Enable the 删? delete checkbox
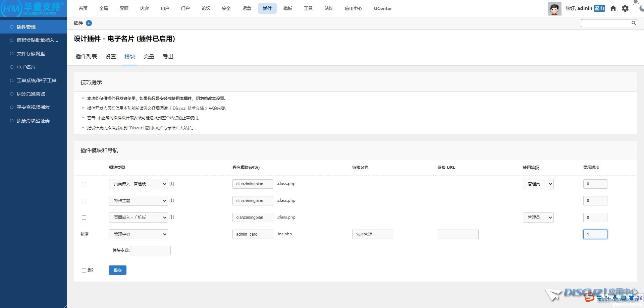Image resolution: width=644 pixels, height=308 pixels. coord(84,270)
